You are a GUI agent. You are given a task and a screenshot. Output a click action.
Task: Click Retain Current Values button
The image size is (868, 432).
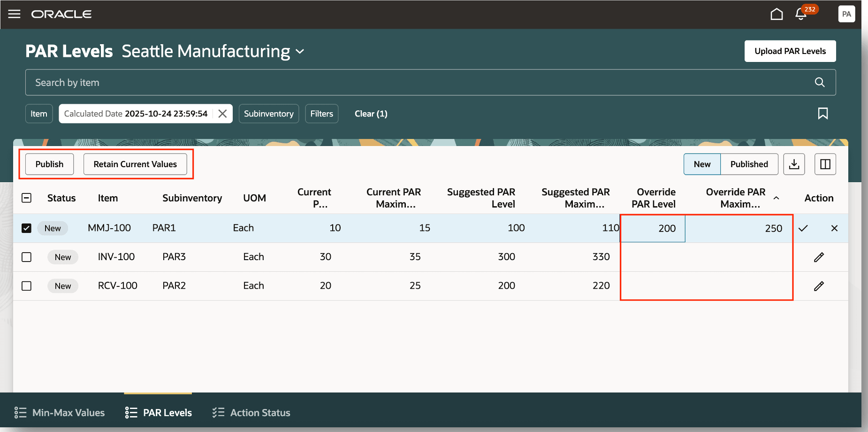[x=135, y=164]
